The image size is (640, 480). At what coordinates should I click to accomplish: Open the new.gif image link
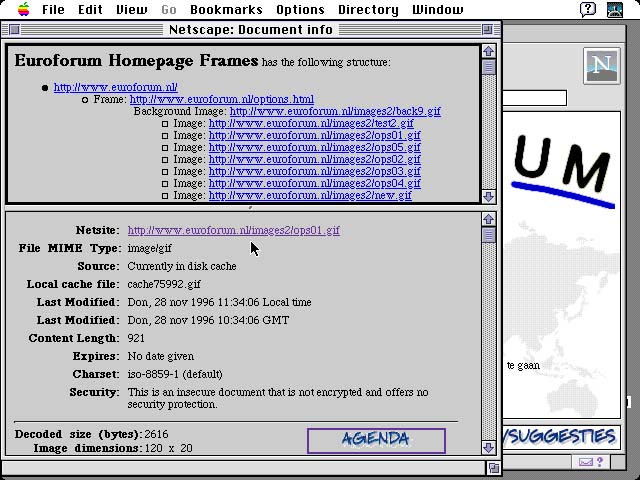pyautogui.click(x=310, y=196)
